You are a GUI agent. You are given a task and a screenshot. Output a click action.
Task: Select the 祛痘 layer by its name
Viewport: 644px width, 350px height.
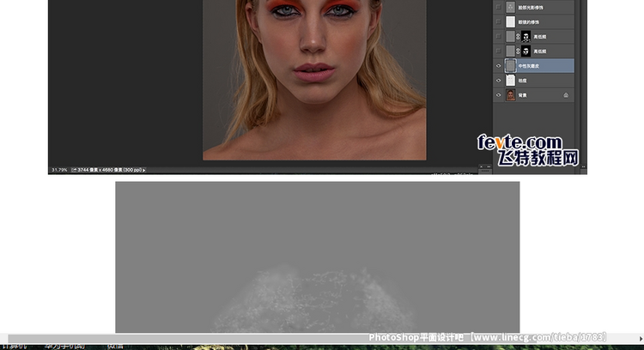tap(523, 81)
